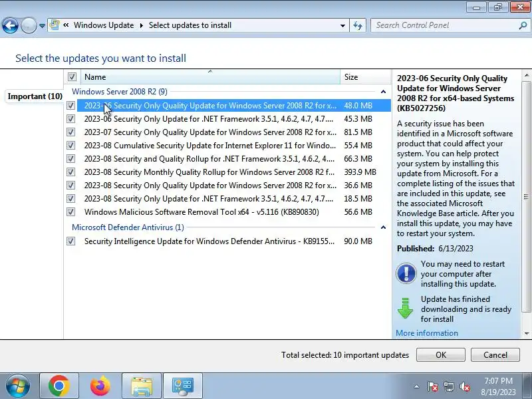532x399 pixels.
Task: Uncheck 2023-08 Security and Quality Rollup .NET
Action: point(70,158)
